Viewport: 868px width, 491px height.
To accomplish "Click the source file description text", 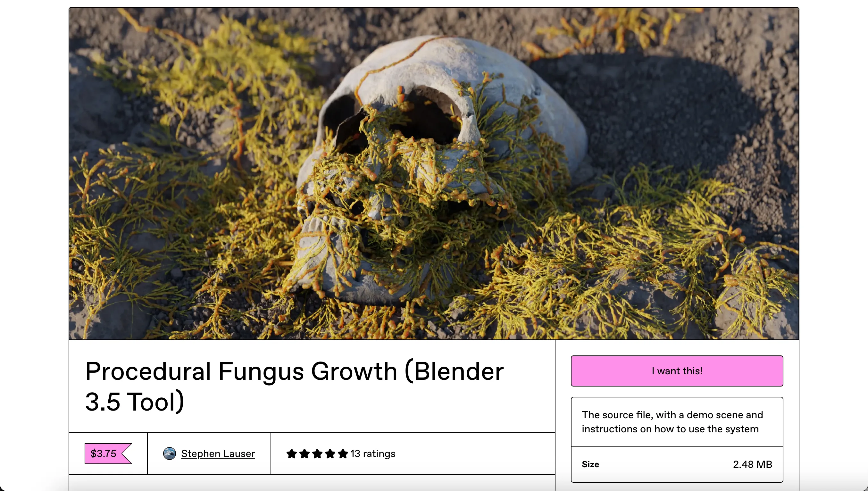I will [672, 421].
